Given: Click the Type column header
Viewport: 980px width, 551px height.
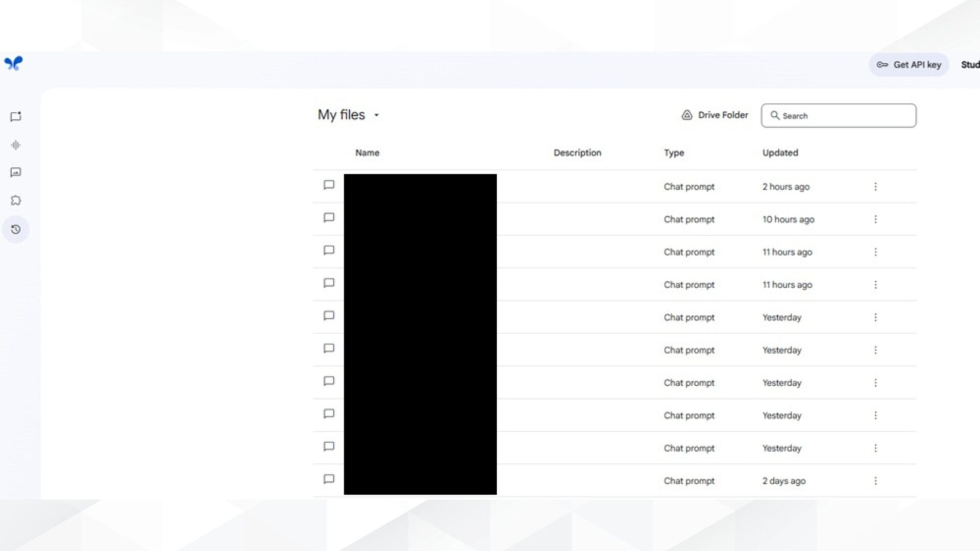Looking at the screenshot, I should 674,153.
